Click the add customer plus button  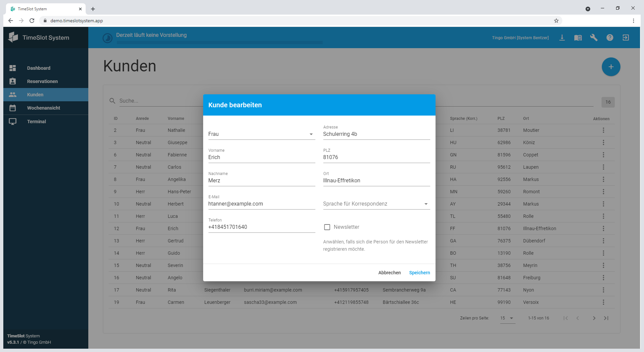pyautogui.click(x=611, y=67)
